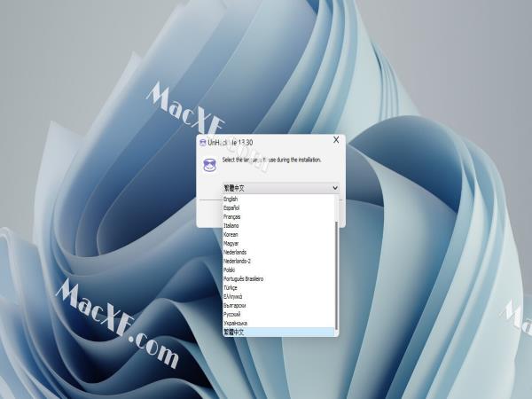The width and height of the screenshot is (532, 399).
Task: Select highlighted 繁體中文 entry at list bottom
Action: [x=278, y=332]
